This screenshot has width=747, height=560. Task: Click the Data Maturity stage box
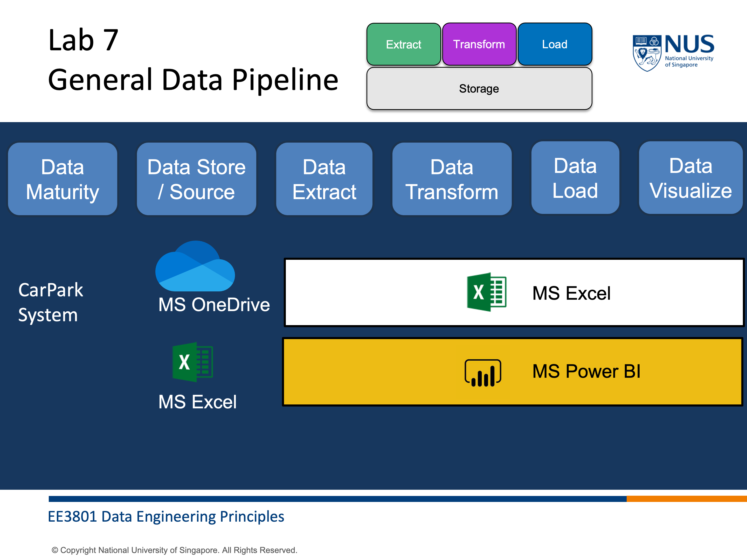pos(63,179)
